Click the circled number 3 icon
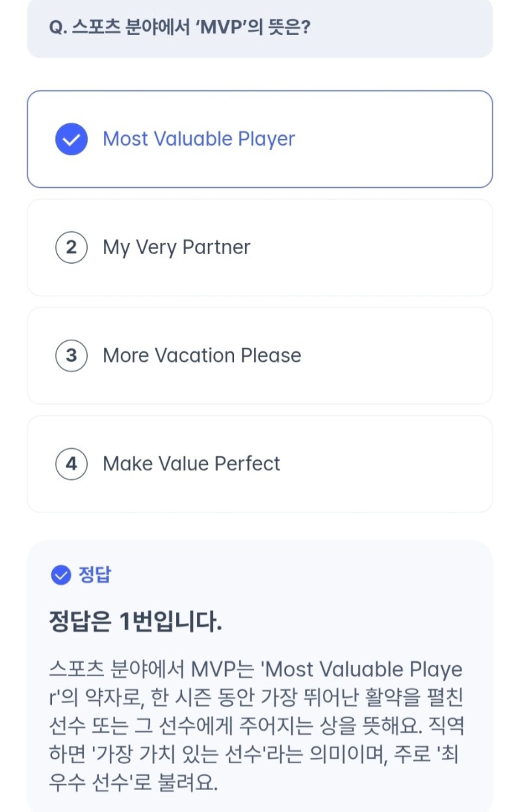 click(71, 356)
